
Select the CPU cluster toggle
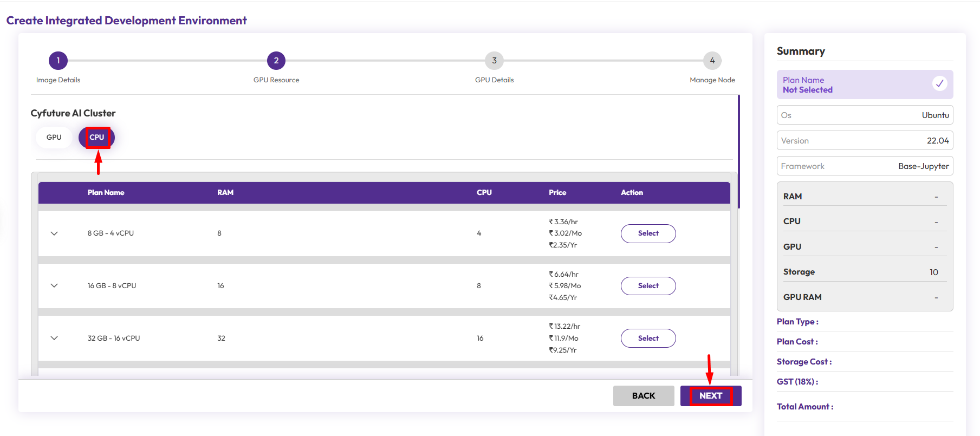(97, 138)
